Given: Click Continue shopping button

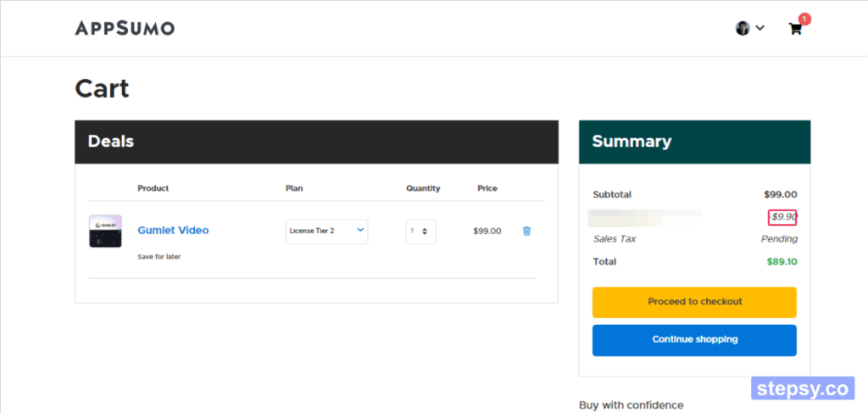Looking at the screenshot, I should coord(694,340).
